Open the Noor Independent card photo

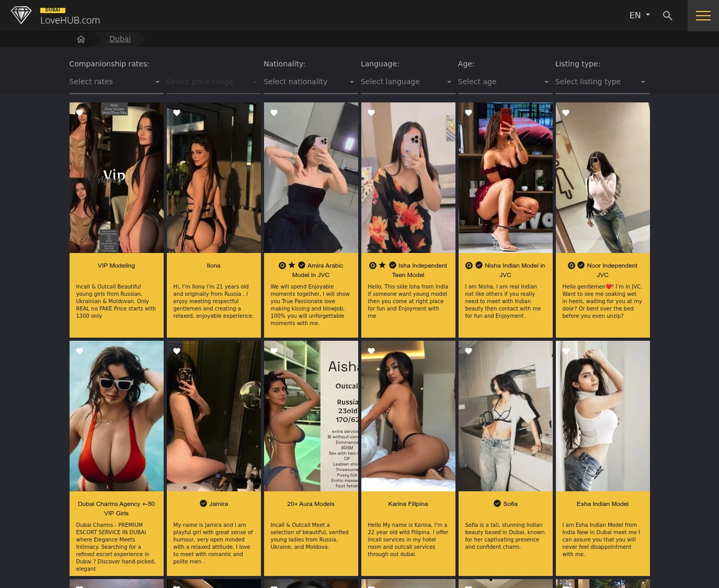[603, 178]
